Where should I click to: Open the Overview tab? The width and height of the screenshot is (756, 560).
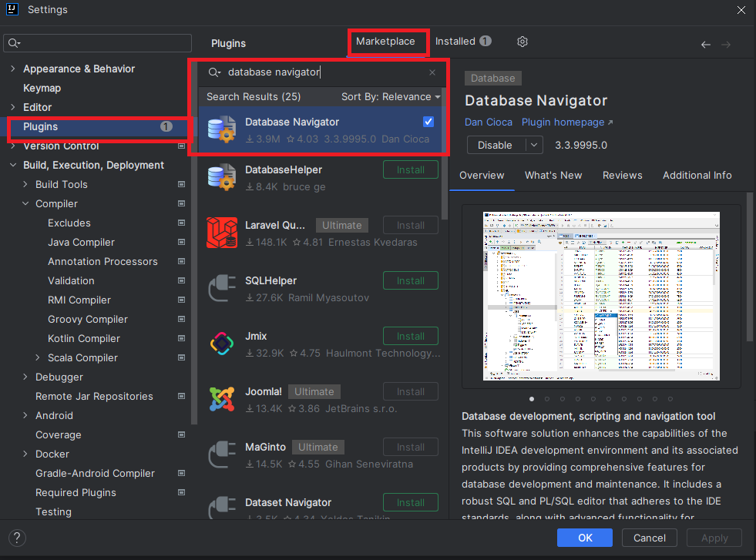[482, 176]
